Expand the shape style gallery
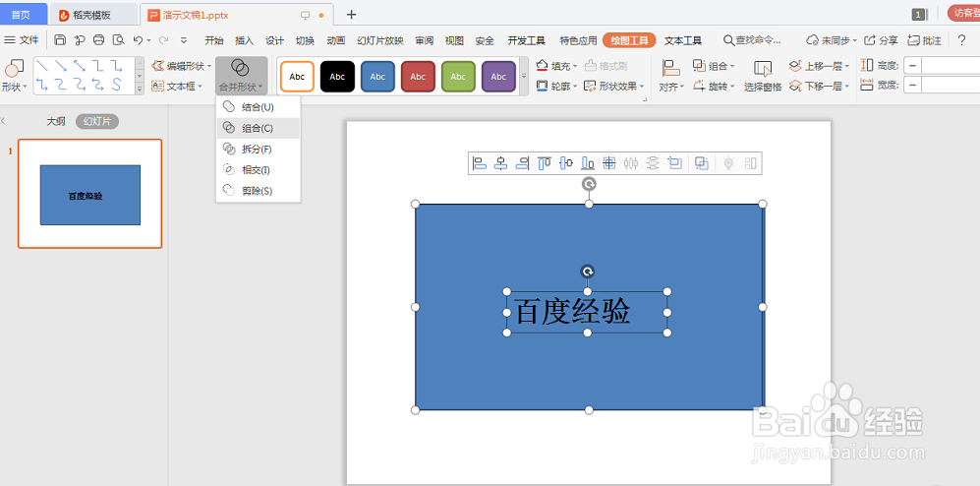This screenshot has height=486, width=980. tap(524, 76)
